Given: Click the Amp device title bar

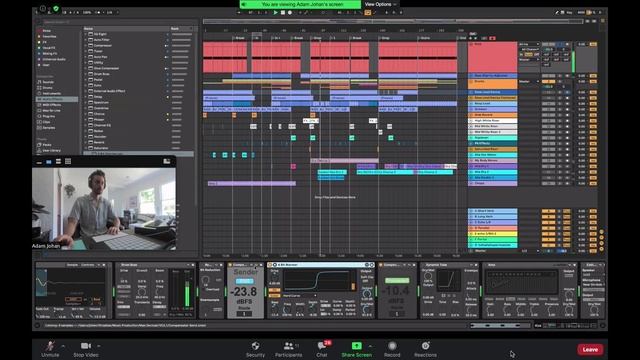Looking at the screenshot, I should click(531, 265).
